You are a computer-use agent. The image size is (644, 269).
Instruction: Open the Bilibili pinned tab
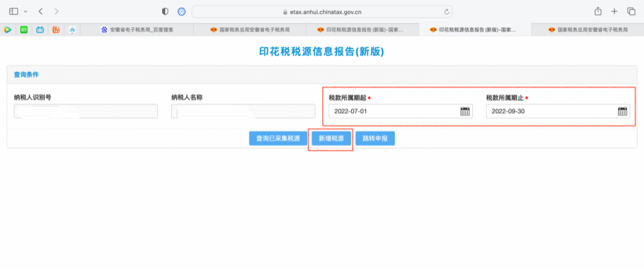(40, 30)
